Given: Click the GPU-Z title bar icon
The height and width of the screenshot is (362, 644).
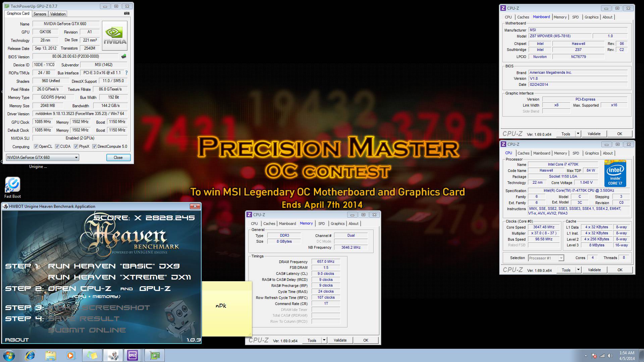Looking at the screenshot, I should point(7,6).
